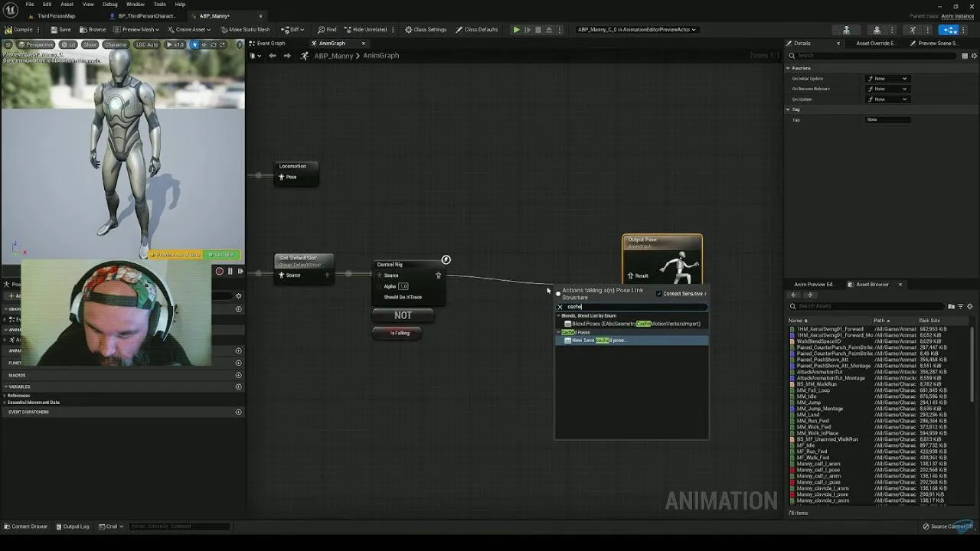Navigate back in the graph breadcrumb
The image size is (980, 551).
pos(272,56)
